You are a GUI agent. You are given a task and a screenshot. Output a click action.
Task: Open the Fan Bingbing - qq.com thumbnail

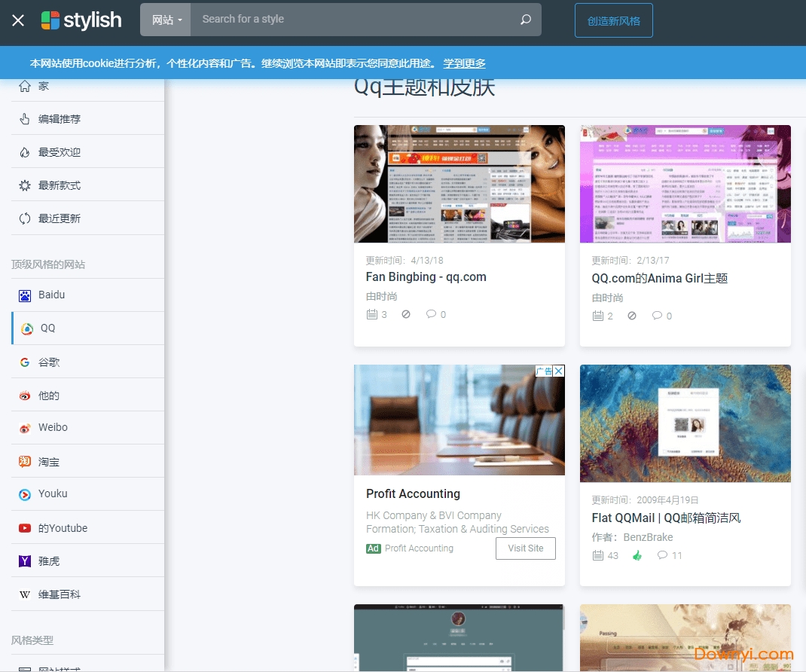click(459, 184)
